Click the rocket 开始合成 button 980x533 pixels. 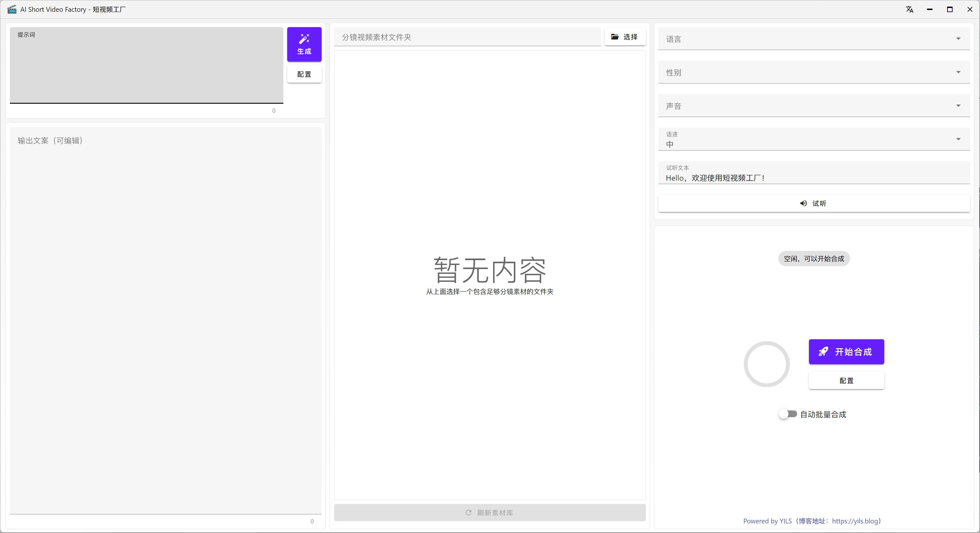point(846,351)
